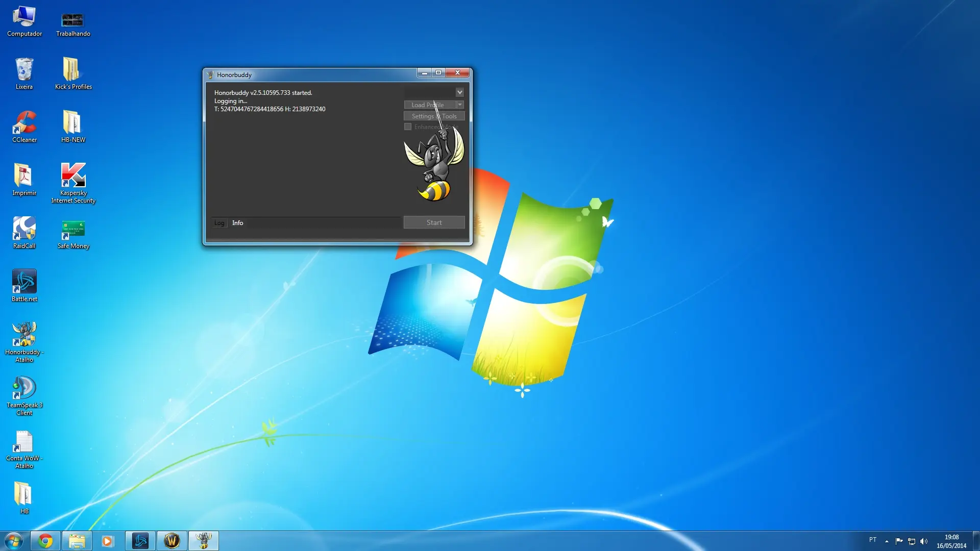The width and height of the screenshot is (980, 551).
Task: Launch the CCleaner shortcut
Action: [24, 127]
